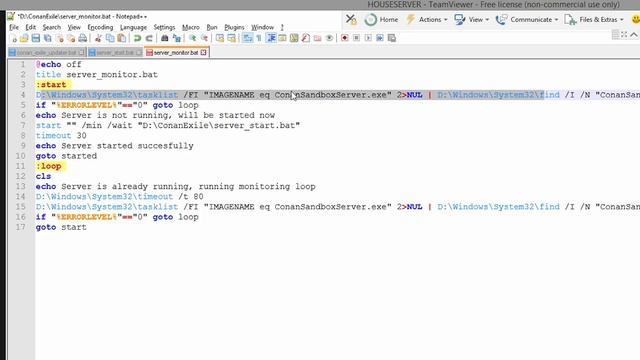Open Find with the binoculars icon
640x360 pixels.
point(164,38)
